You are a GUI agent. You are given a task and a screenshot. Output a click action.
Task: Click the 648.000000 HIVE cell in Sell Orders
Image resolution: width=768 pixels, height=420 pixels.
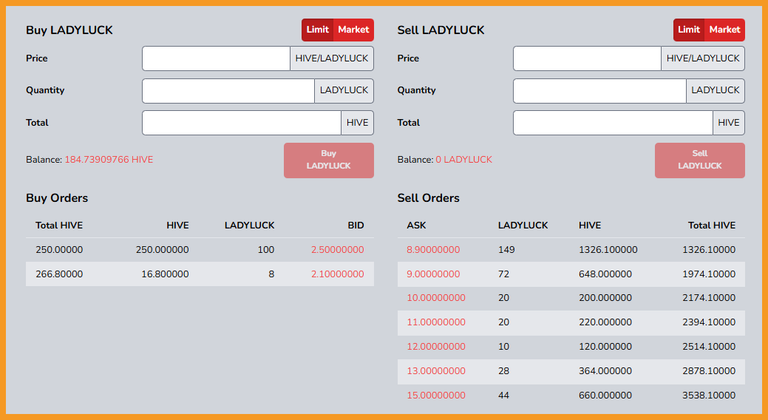[605, 274]
